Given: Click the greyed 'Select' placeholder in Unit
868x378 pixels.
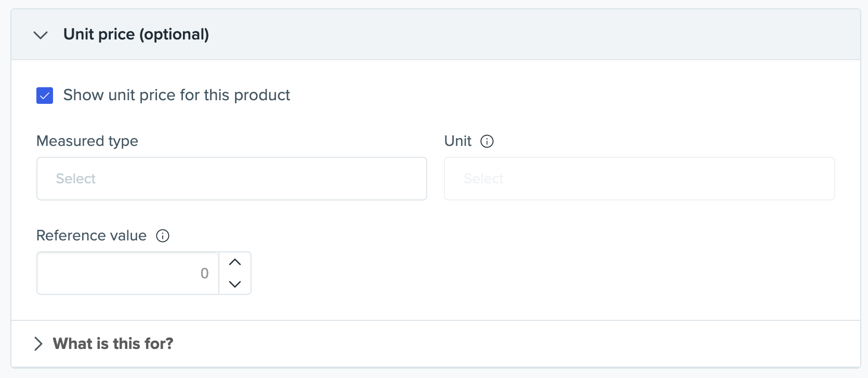Looking at the screenshot, I should [483, 179].
